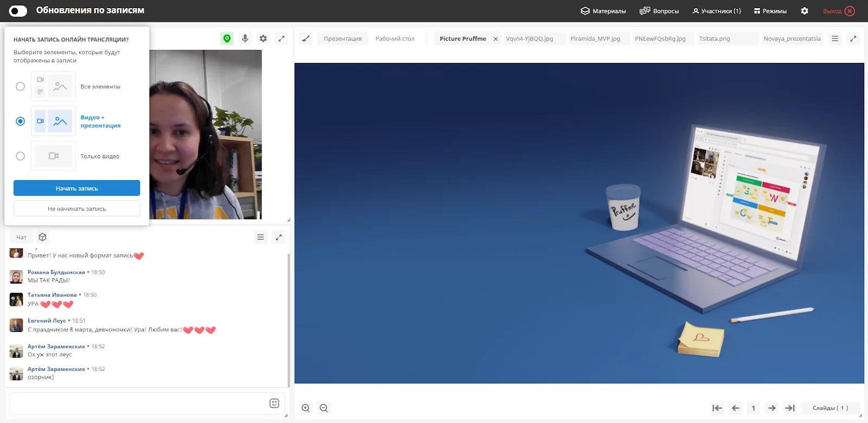This screenshot has height=423, width=868.
Task: Zoom out of the slide
Action: (x=324, y=408)
